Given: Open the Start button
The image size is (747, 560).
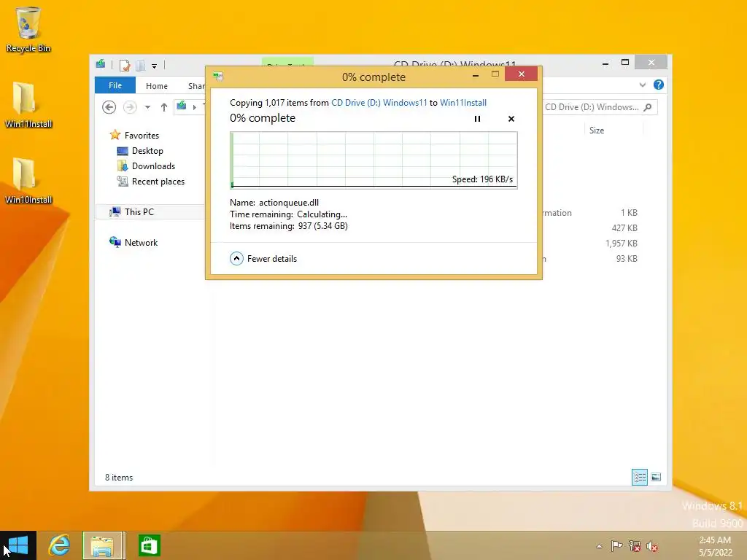Looking at the screenshot, I should pos(18,545).
